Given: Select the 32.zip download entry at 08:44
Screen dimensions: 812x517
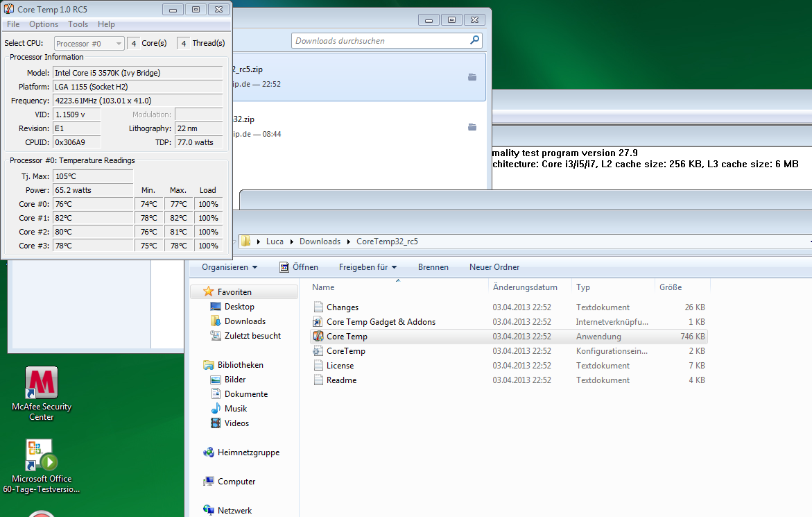Looking at the screenshot, I should click(359, 127).
